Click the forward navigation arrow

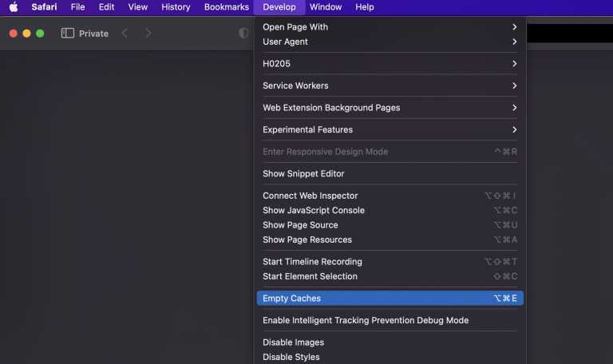[148, 34]
